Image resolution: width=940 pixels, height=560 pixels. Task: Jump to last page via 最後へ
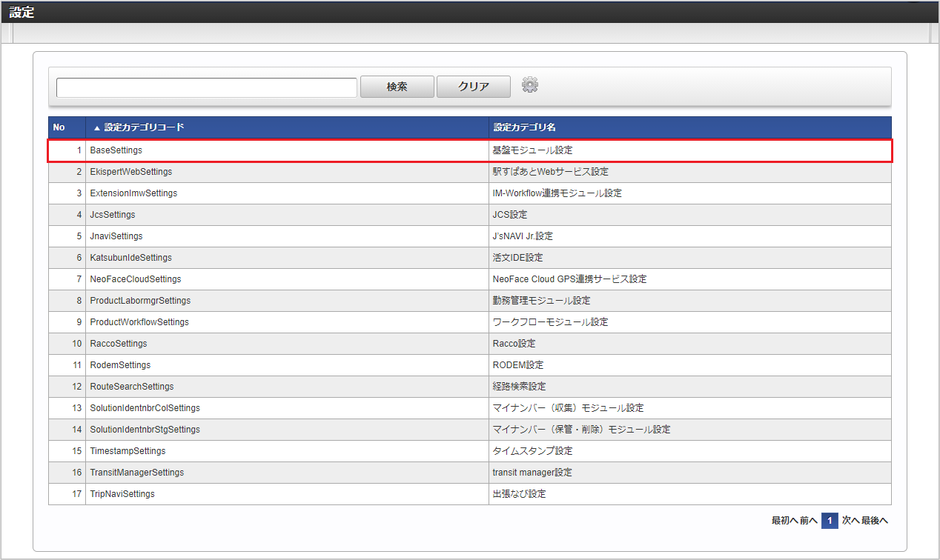tap(875, 521)
